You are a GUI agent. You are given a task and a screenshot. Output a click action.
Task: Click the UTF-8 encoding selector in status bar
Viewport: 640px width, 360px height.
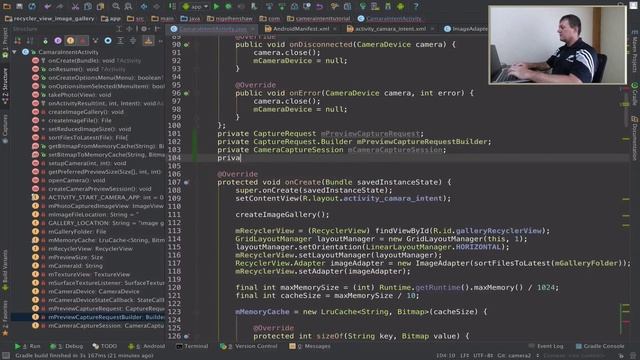483,356
